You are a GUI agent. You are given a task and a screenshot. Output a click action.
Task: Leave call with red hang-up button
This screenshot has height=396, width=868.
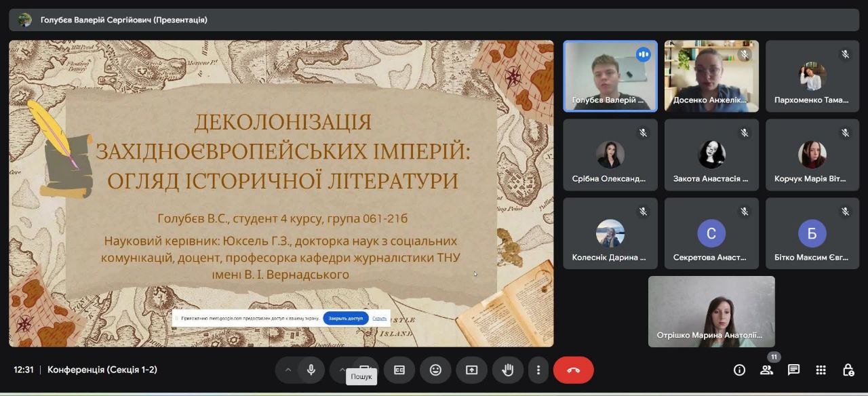[573, 370]
